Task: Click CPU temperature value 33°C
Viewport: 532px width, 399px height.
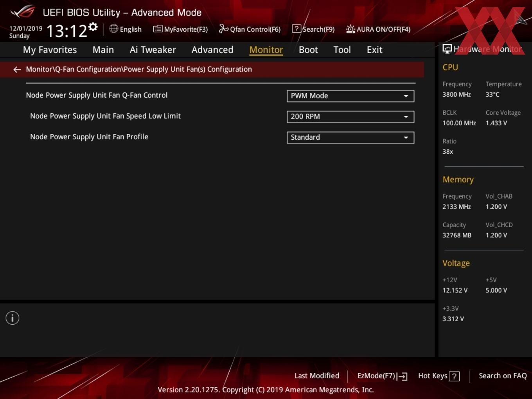Action: click(x=492, y=94)
